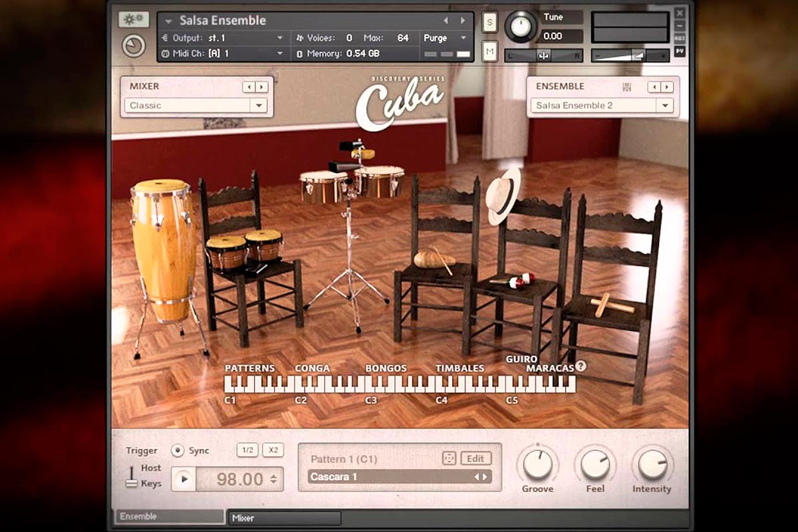Turn the Tune knob
The image size is (798, 532).
[520, 27]
